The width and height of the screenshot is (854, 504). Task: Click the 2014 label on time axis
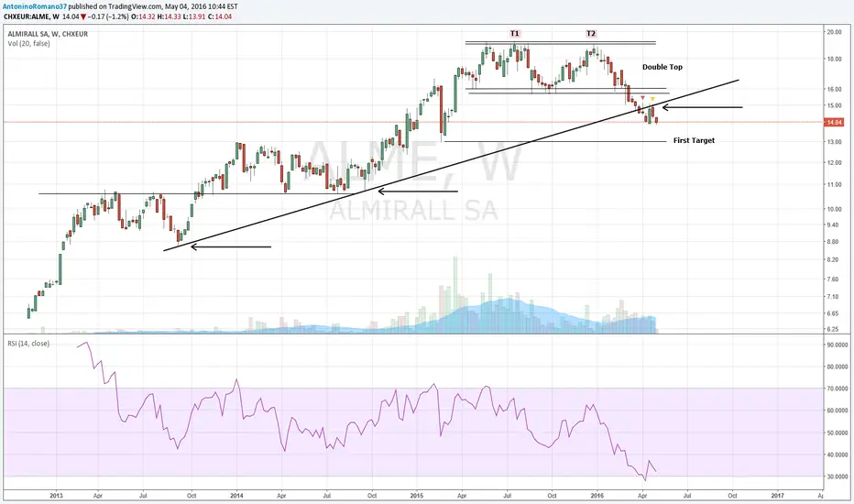click(x=236, y=496)
